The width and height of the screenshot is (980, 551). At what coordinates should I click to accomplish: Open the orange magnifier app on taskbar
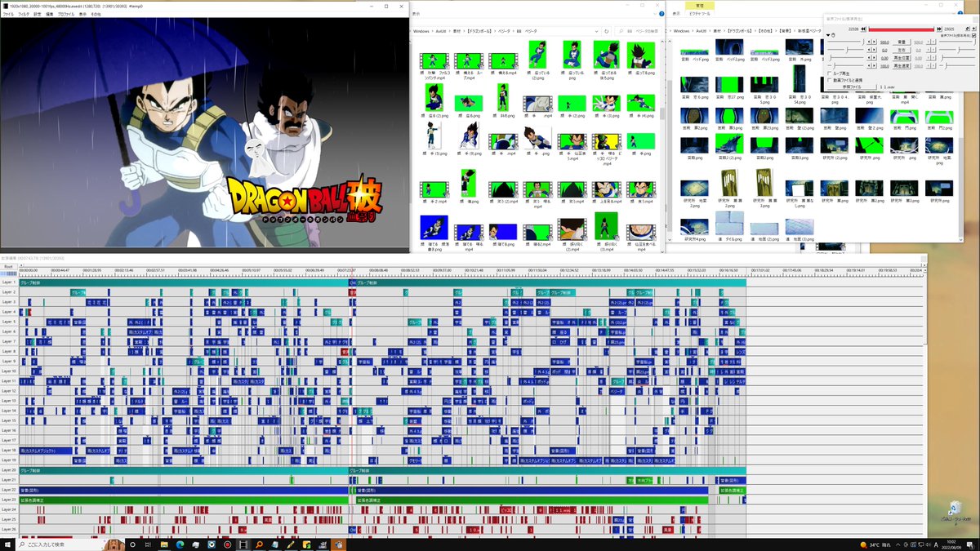click(260, 544)
